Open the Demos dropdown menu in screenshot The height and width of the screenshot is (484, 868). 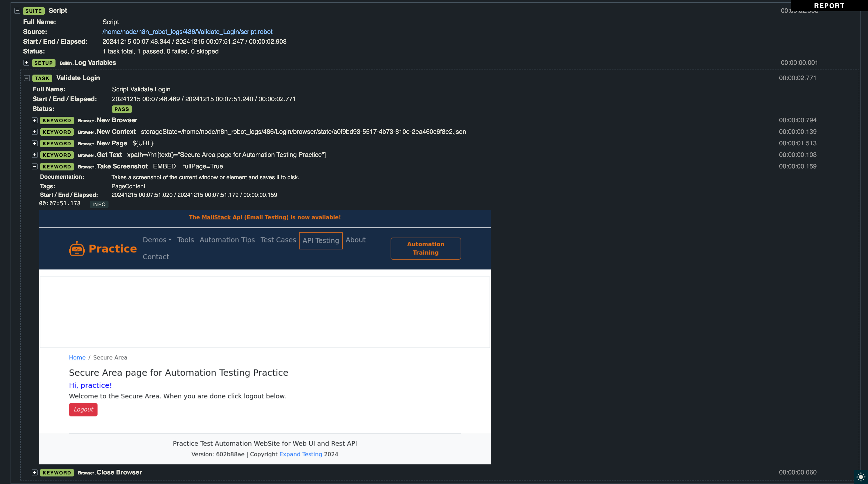click(157, 240)
